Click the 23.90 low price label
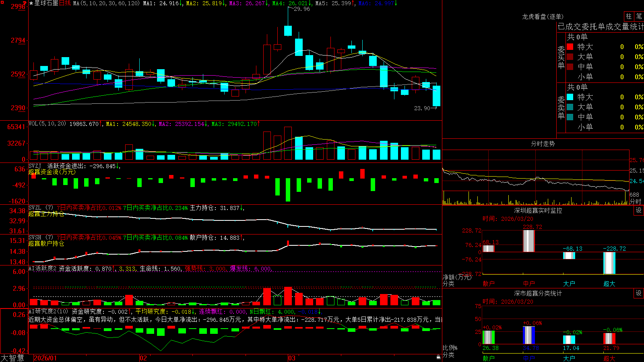This screenshot has height=362, width=644. click(x=422, y=108)
